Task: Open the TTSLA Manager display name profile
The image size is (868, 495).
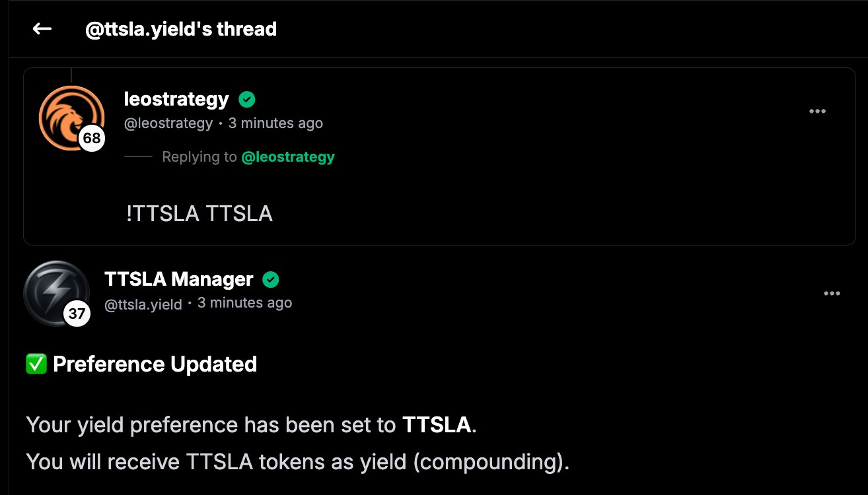Action: coord(178,280)
